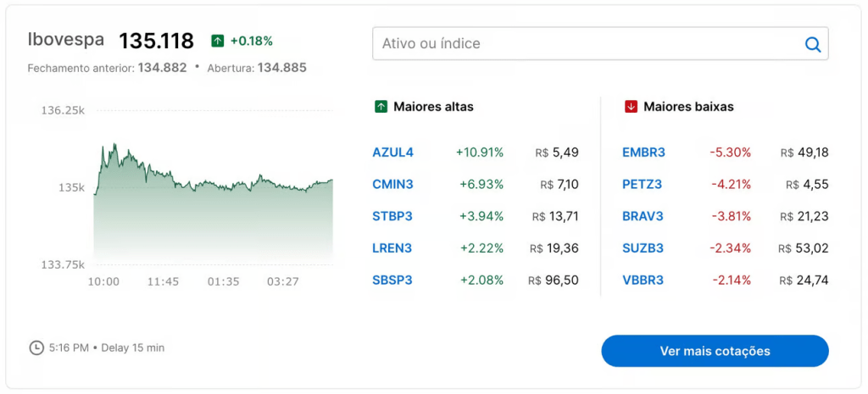Click the SUZB3 ticker
868x394 pixels.
pos(643,248)
